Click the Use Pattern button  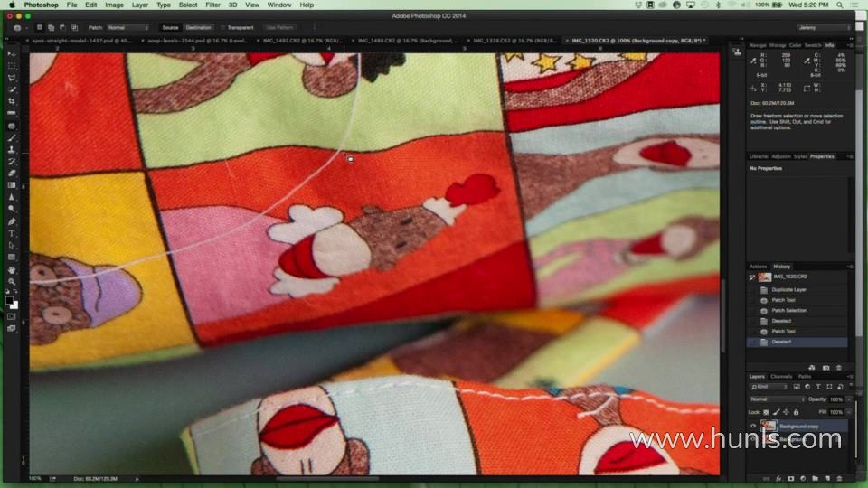[279, 27]
